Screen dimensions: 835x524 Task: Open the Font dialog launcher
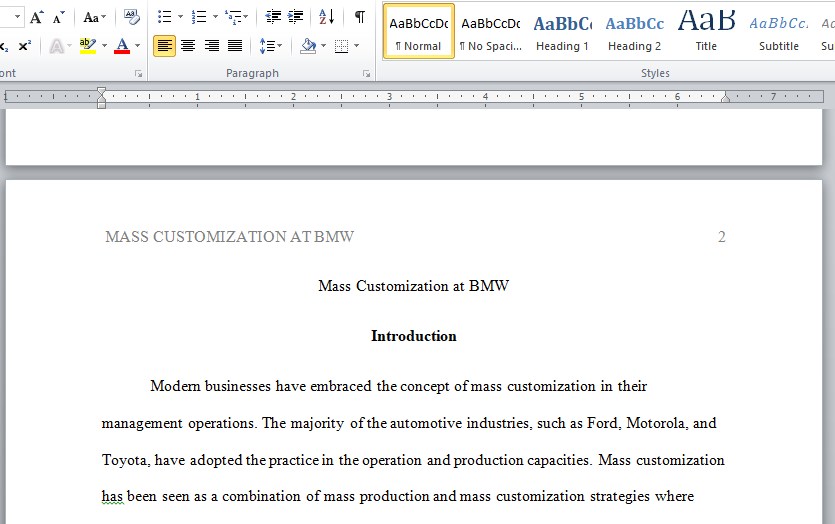click(x=138, y=74)
